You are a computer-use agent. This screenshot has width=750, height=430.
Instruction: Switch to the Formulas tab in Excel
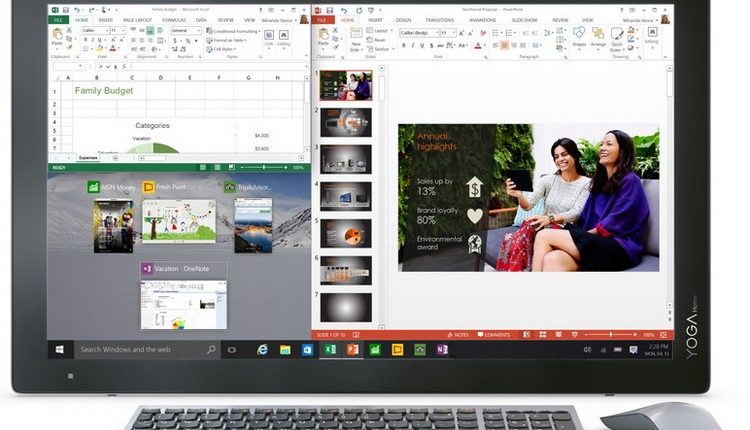pyautogui.click(x=174, y=19)
